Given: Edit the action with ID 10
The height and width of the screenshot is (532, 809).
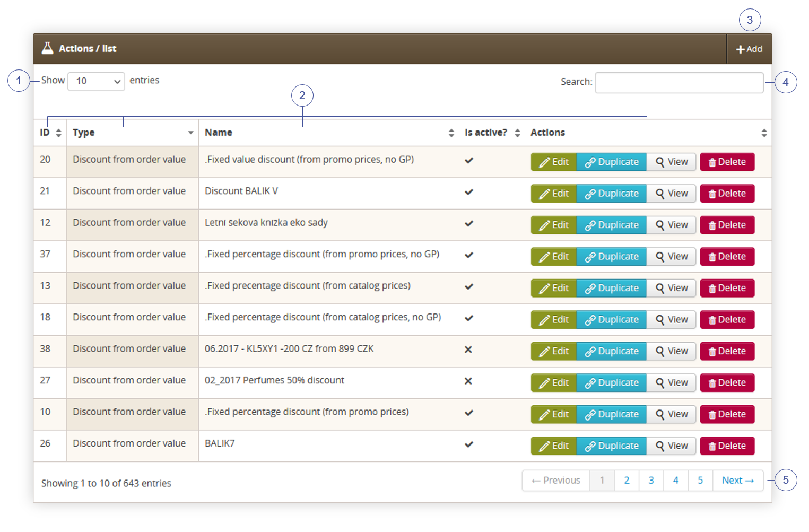Looking at the screenshot, I should click(x=554, y=414).
